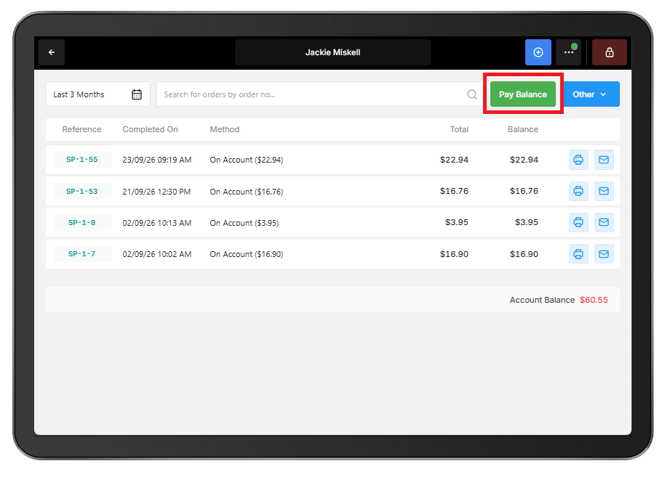This screenshot has width=670, height=477.
Task: Select the date 23/09/26 09:19 AM
Action: point(157,160)
